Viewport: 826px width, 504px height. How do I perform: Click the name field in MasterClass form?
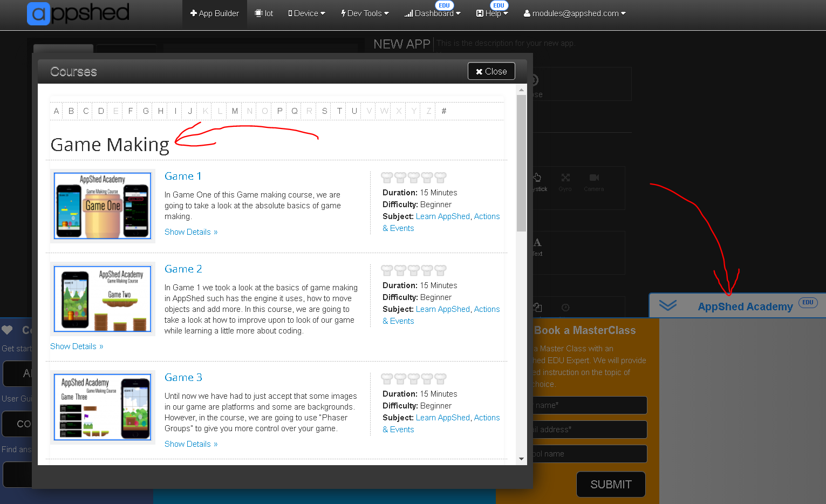(x=589, y=405)
